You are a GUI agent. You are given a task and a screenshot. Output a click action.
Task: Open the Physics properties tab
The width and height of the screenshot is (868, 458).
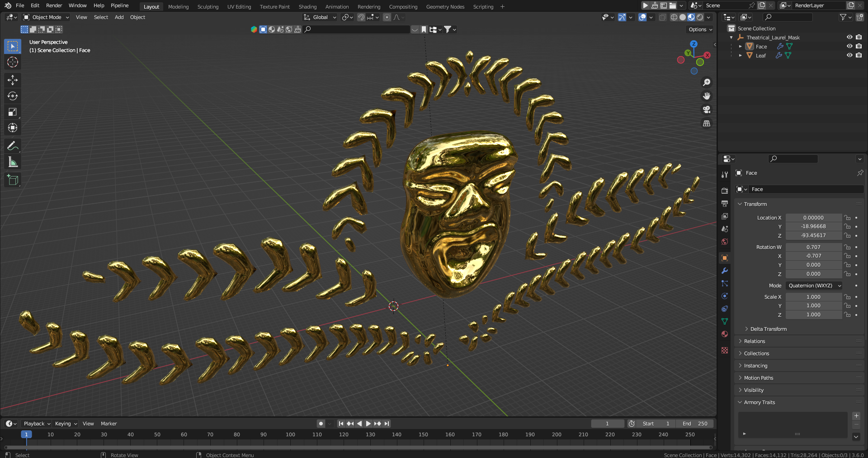(x=725, y=296)
